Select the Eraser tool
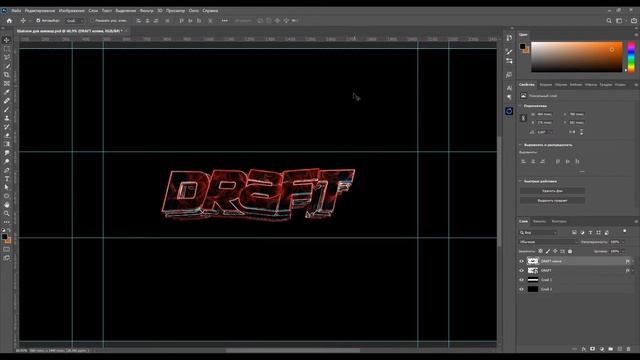The width and height of the screenshot is (640, 360). pos(7,135)
